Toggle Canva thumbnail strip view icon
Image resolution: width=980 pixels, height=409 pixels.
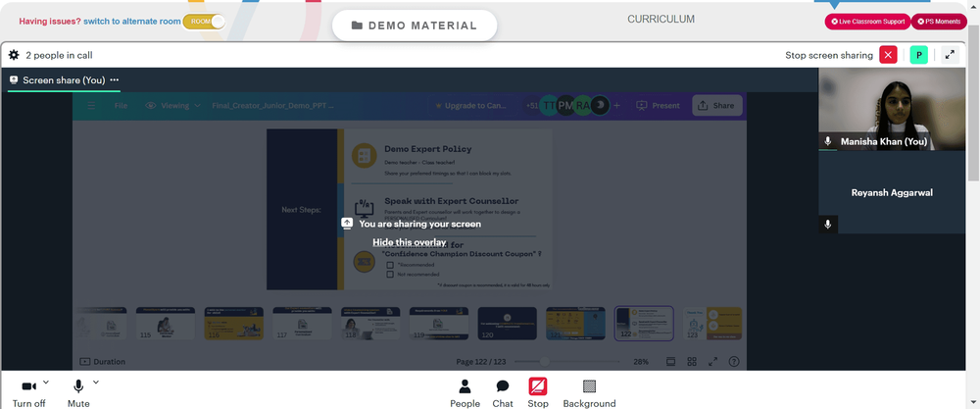click(670, 362)
